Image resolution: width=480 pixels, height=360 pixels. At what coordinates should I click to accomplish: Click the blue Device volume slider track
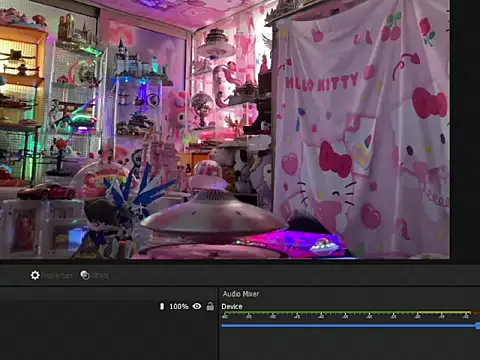click(349, 326)
